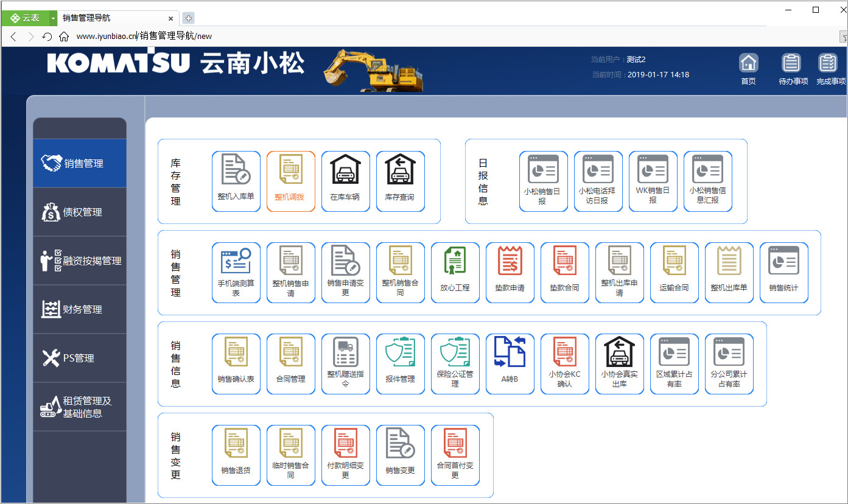Switch to the 销售管理导航 browser tab
Screen dimensions: 848x504
click(x=119, y=18)
